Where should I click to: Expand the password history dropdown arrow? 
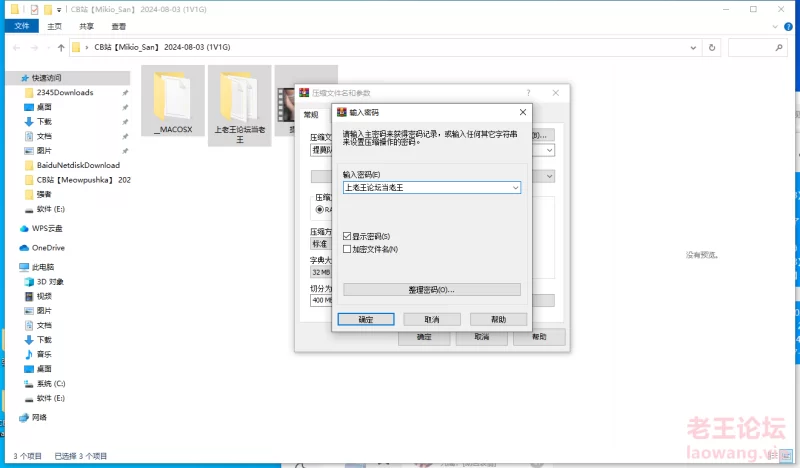[516, 188]
